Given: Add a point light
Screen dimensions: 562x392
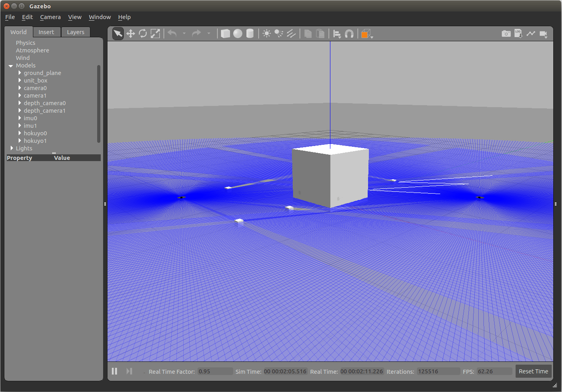Looking at the screenshot, I should coord(267,34).
